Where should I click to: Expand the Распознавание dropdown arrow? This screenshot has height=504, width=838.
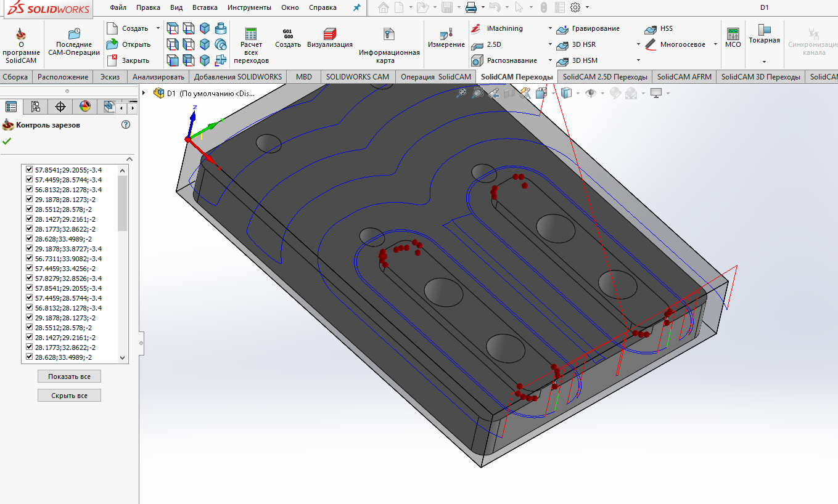coord(550,60)
